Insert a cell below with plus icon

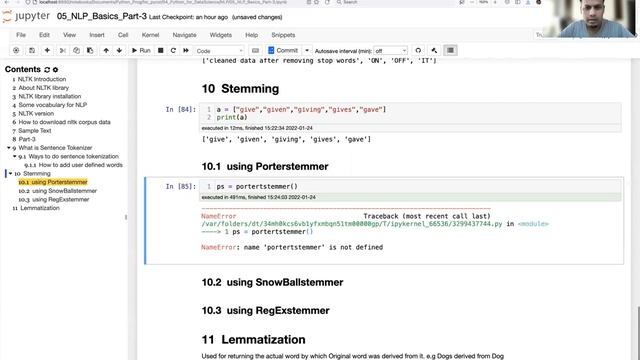coord(47,50)
